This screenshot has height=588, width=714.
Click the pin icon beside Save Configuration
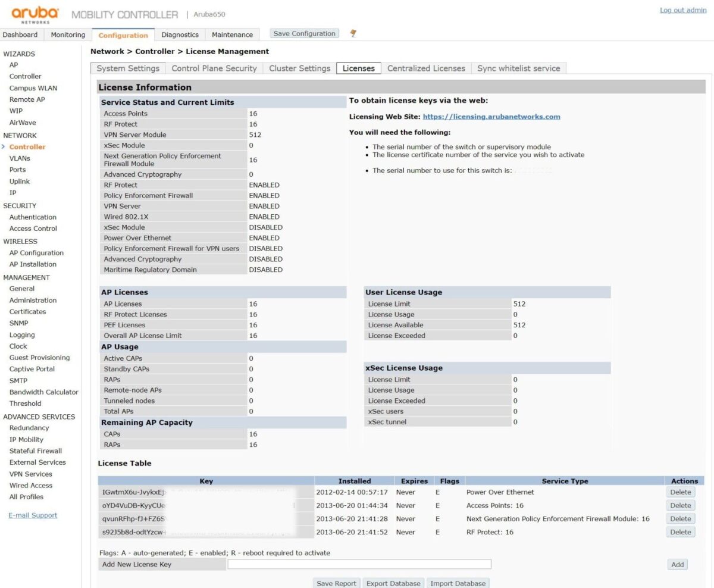coord(353,33)
